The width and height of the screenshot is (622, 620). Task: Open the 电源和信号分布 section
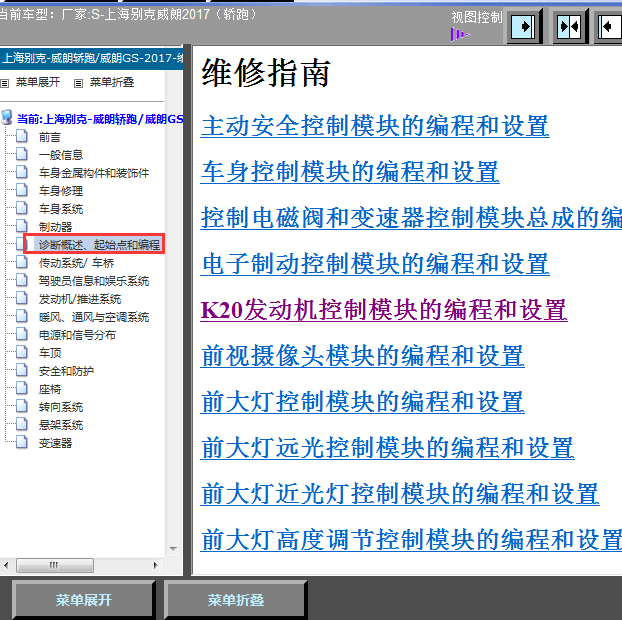click(77, 335)
